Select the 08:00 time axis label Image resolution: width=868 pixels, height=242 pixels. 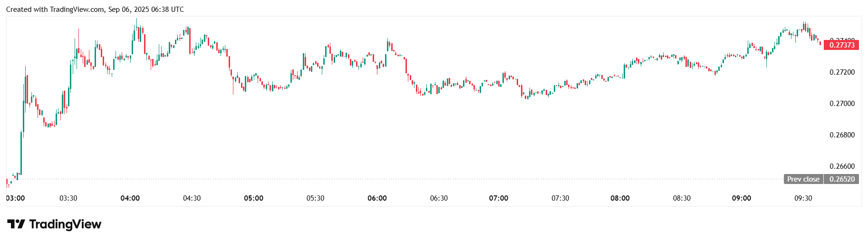(620, 198)
